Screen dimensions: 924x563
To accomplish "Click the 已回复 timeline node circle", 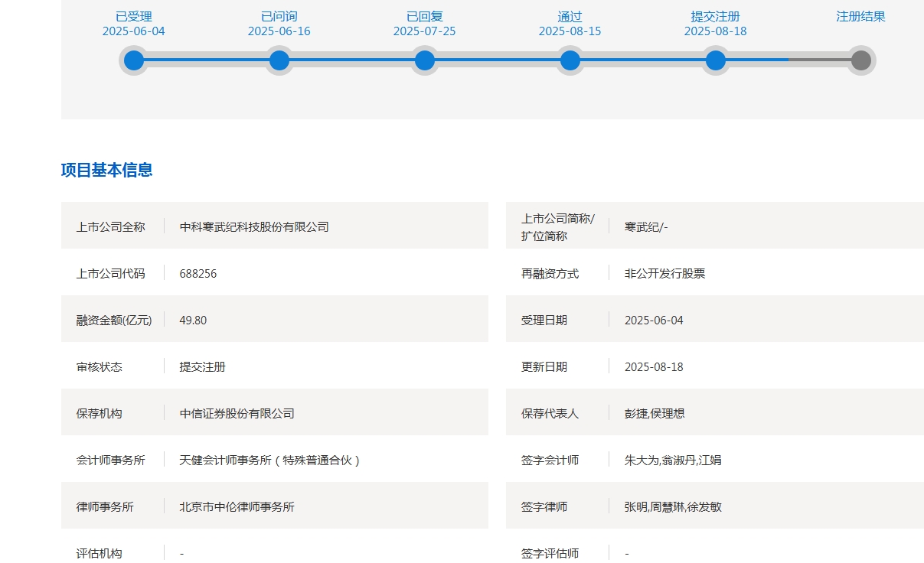I will coord(425,60).
